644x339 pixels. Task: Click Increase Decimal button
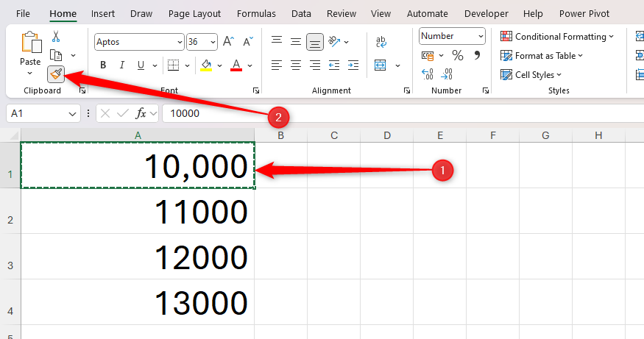click(428, 74)
